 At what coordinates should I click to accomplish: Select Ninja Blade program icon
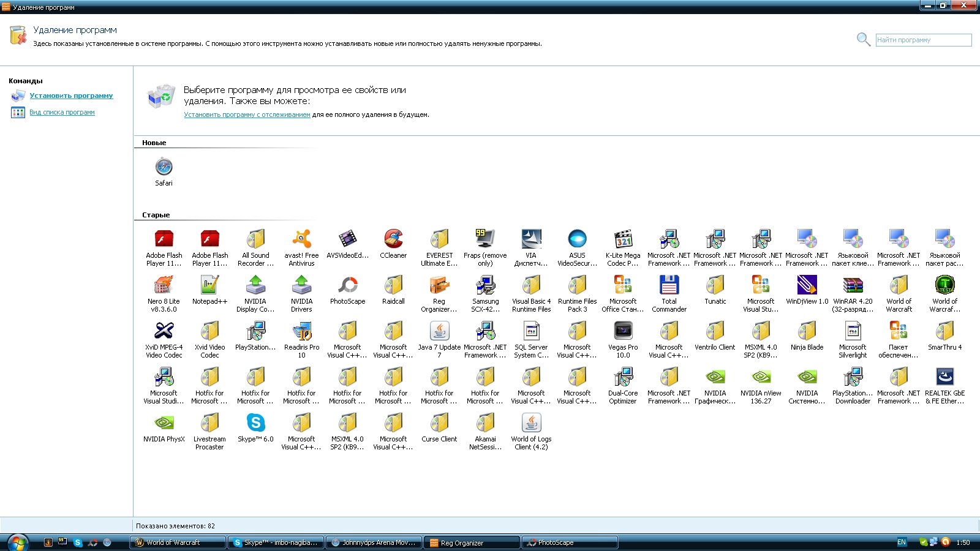(807, 331)
